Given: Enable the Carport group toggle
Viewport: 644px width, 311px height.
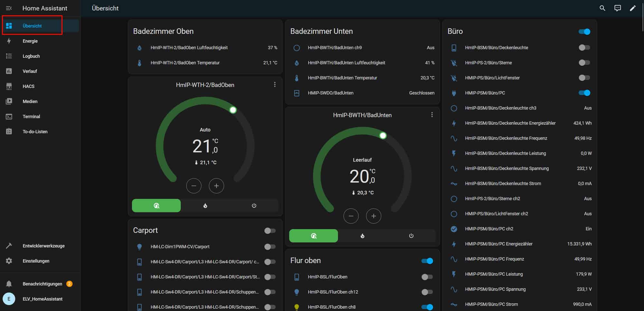Looking at the screenshot, I should (x=270, y=231).
